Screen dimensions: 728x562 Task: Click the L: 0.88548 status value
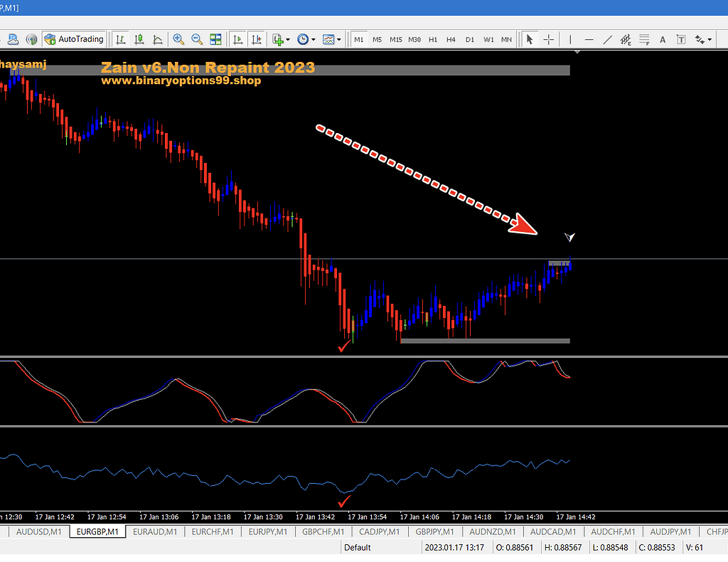pos(610,548)
